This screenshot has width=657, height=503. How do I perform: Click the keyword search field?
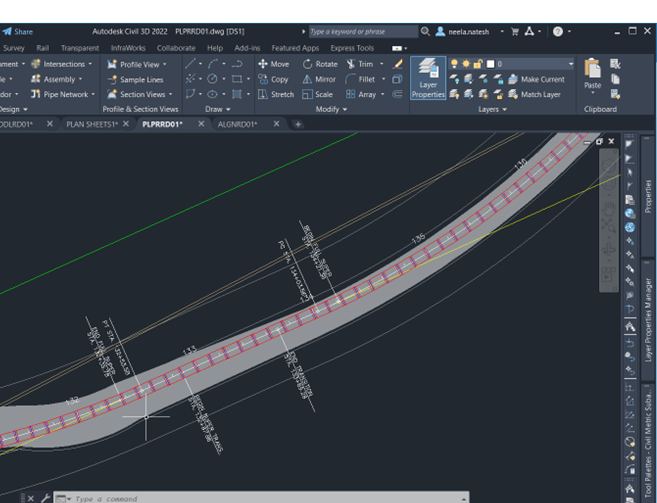363,31
